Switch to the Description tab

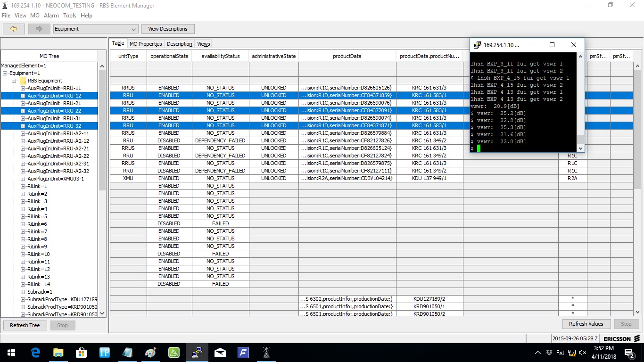tap(180, 44)
